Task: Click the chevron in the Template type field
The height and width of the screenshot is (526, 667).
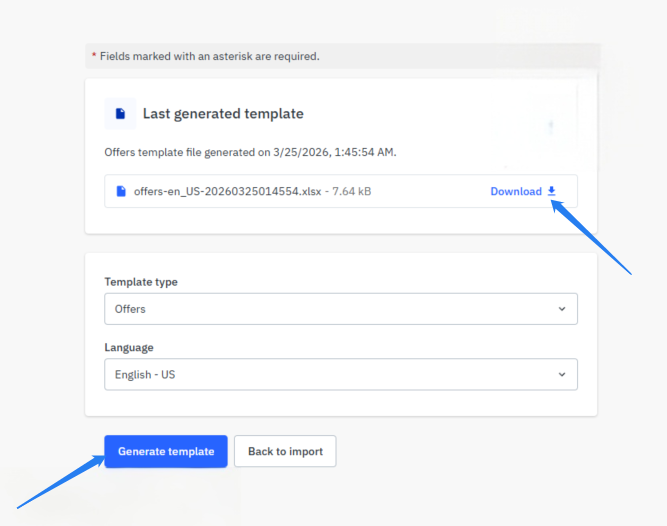Action: point(561,309)
